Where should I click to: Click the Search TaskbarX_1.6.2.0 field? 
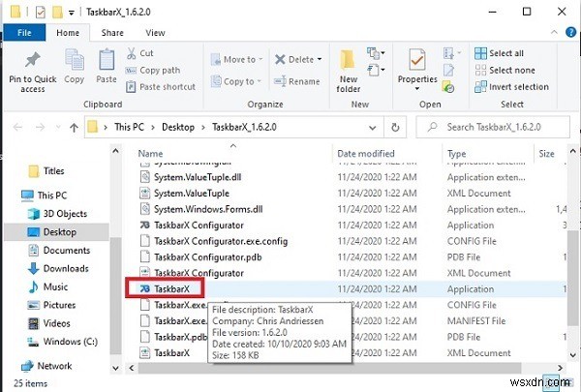click(493, 127)
